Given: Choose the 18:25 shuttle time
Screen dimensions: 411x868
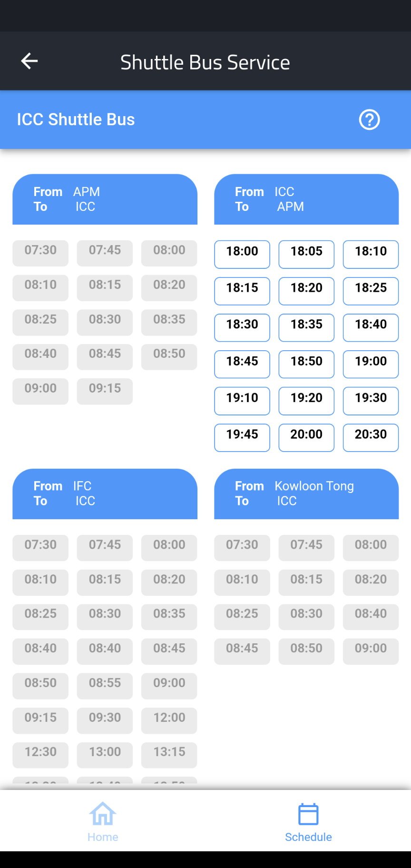Looking at the screenshot, I should click(371, 291).
